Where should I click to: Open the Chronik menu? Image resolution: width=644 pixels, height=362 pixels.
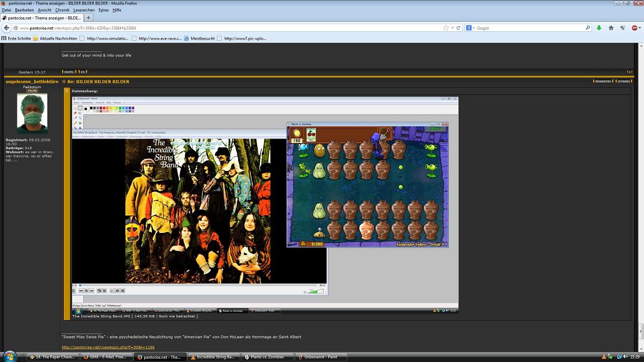click(x=62, y=10)
